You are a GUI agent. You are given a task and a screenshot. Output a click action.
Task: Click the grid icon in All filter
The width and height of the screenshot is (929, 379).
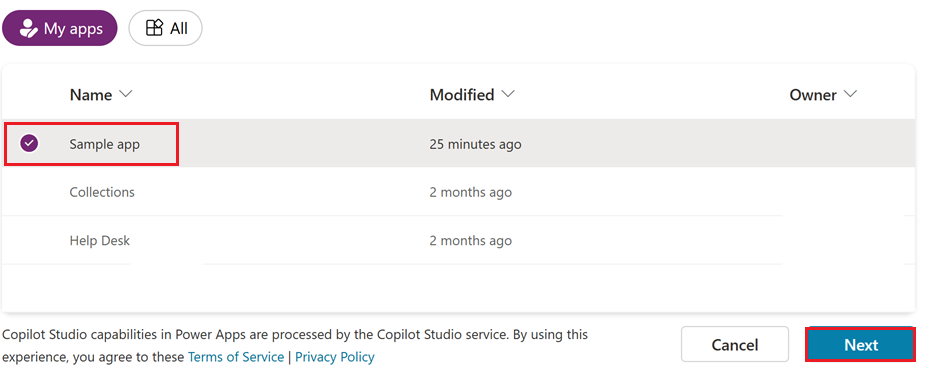click(x=154, y=28)
